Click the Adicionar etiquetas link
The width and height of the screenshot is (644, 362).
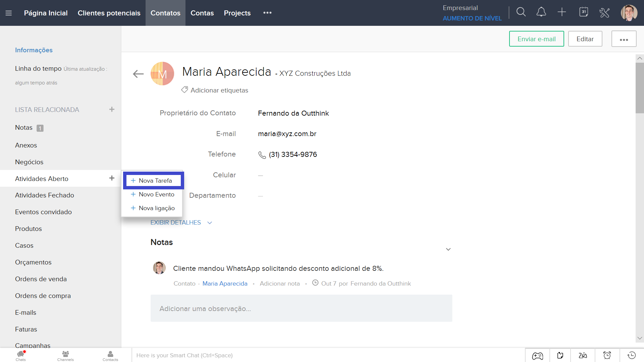[219, 90]
